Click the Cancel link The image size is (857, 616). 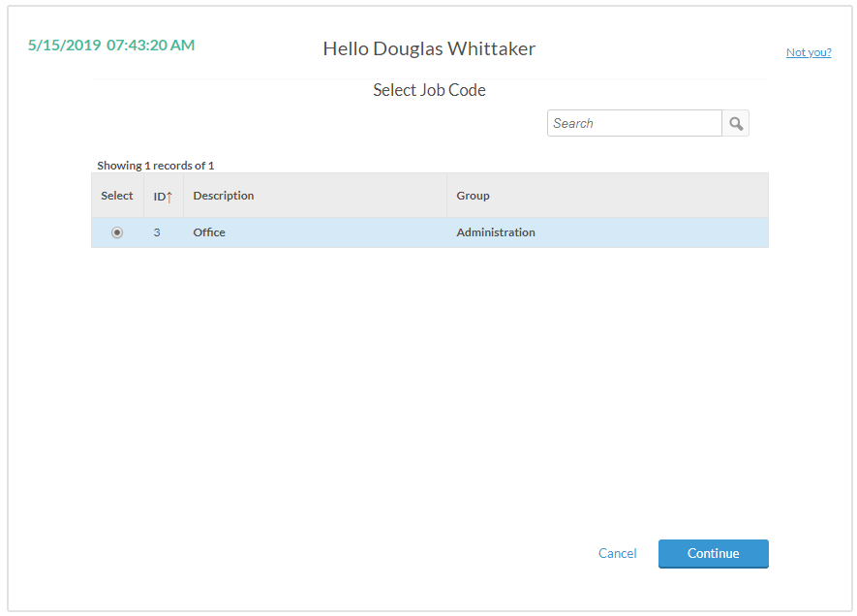[617, 554]
